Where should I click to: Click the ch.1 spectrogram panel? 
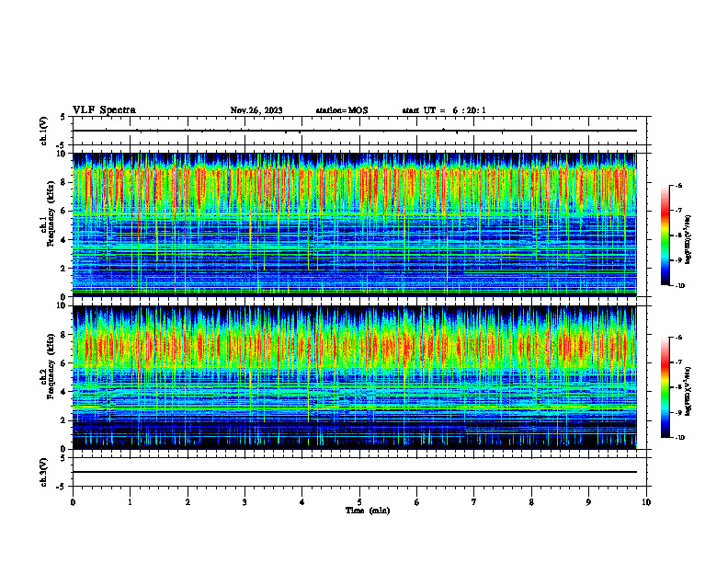click(x=355, y=224)
